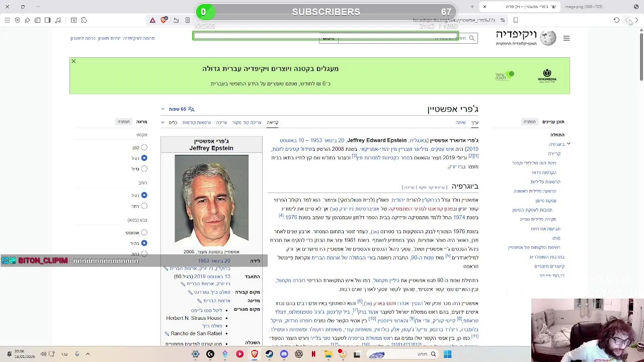Open a new browser tab plus icon
Viewport: 644px width, 362px height.
pos(472,7)
